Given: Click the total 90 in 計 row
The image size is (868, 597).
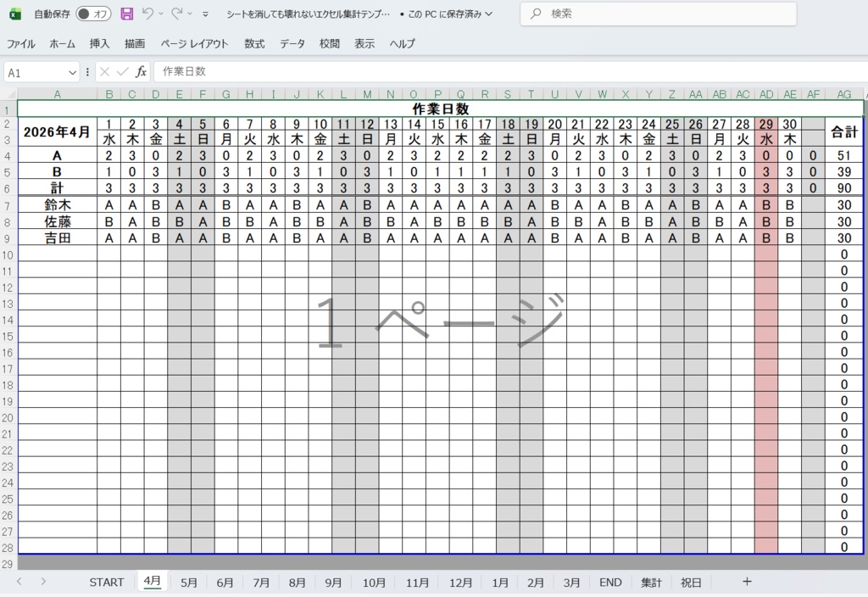Looking at the screenshot, I should [x=843, y=187].
